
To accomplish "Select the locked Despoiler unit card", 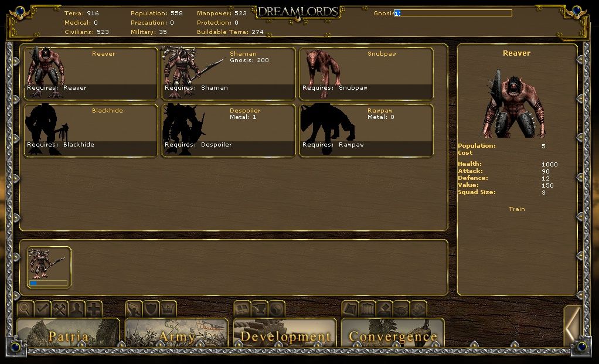I will (x=229, y=130).
